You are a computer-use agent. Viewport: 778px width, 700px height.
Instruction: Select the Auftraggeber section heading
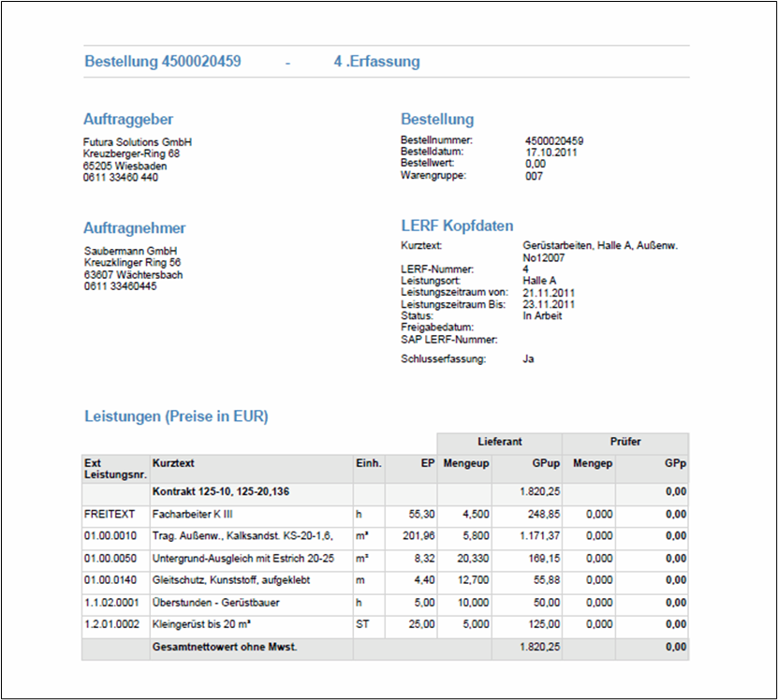pos(128,120)
